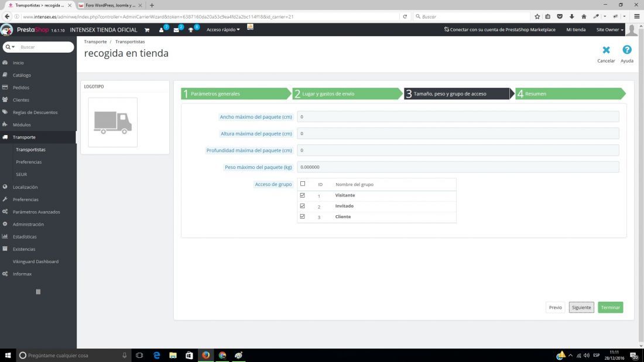Image resolution: width=644 pixels, height=362 pixels.
Task: Open the sidebar search type dropdown
Action: (11, 47)
